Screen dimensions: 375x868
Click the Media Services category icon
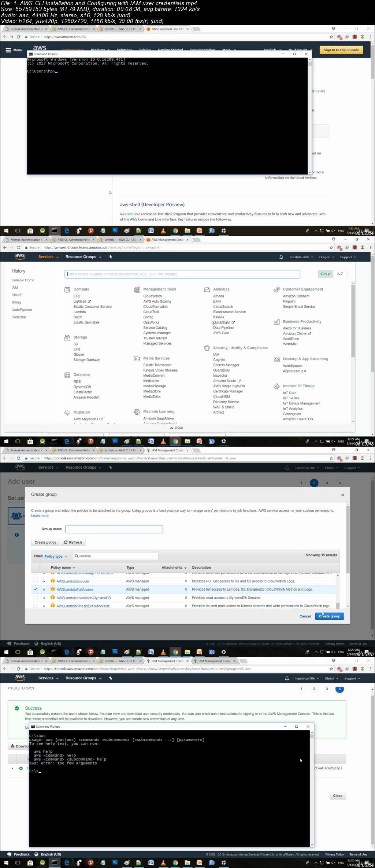(x=137, y=359)
